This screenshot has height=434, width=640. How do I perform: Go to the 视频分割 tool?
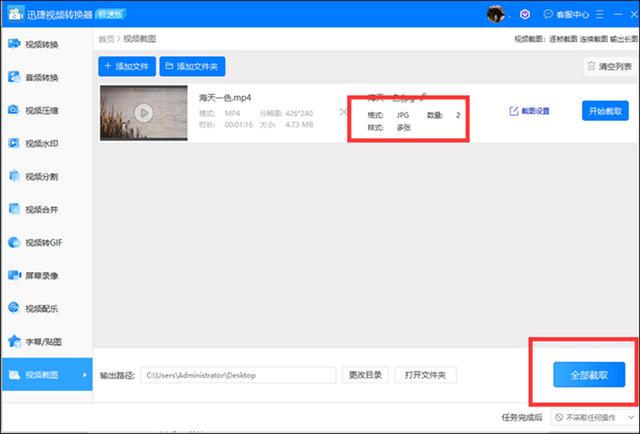pos(45,176)
